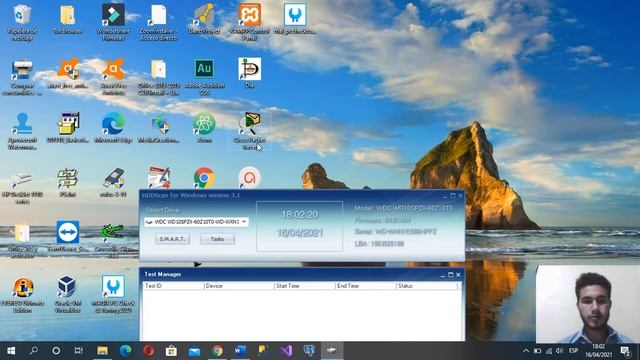Open the taskbar clock and date

pyautogui.click(x=598, y=351)
